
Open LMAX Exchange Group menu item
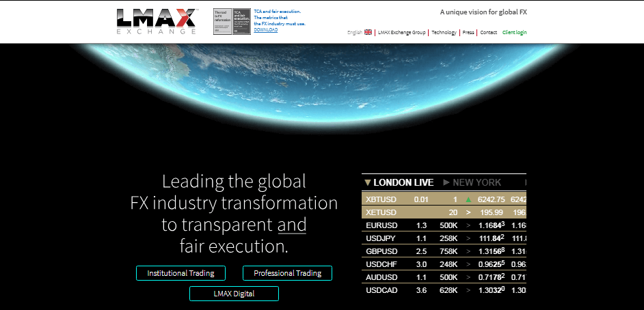pos(402,32)
